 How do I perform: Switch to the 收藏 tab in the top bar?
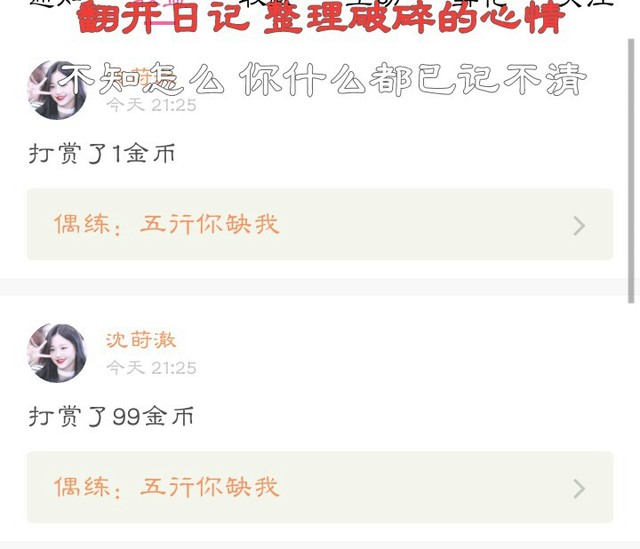(x=267, y=3)
